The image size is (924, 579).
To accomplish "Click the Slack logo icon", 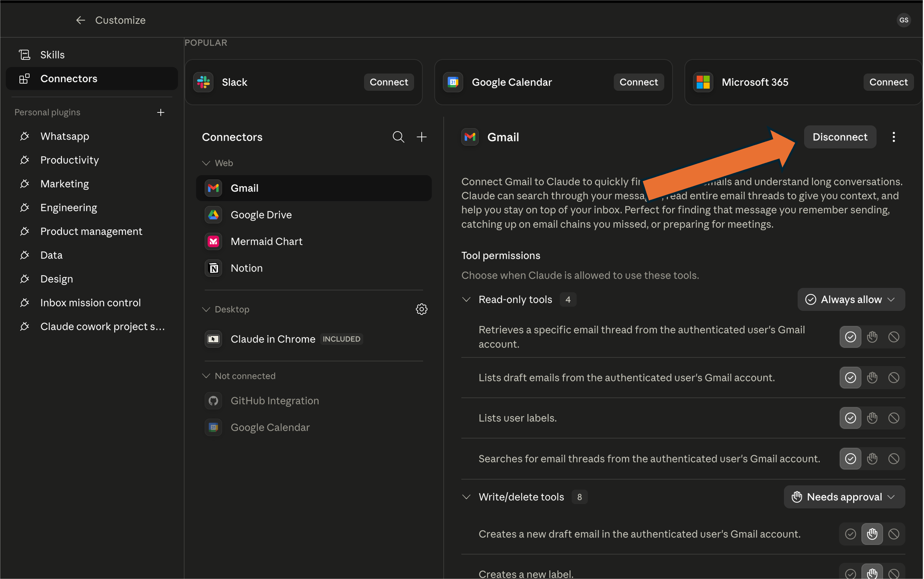I will pyautogui.click(x=203, y=82).
